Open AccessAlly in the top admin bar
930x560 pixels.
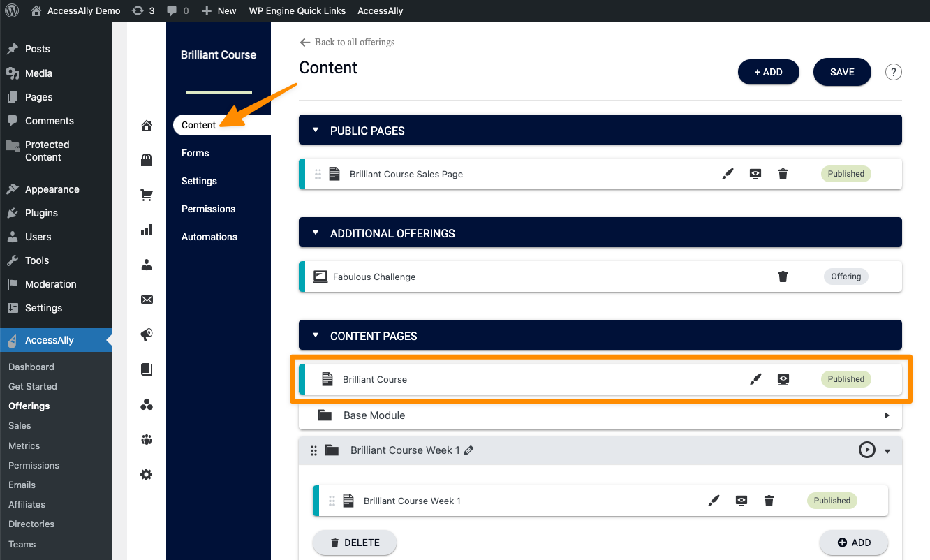(381, 10)
